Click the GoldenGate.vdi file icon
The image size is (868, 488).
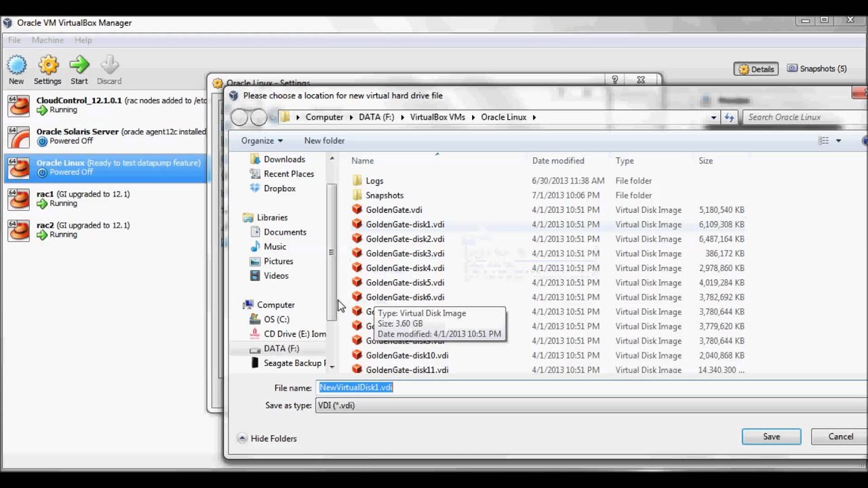[x=357, y=209]
